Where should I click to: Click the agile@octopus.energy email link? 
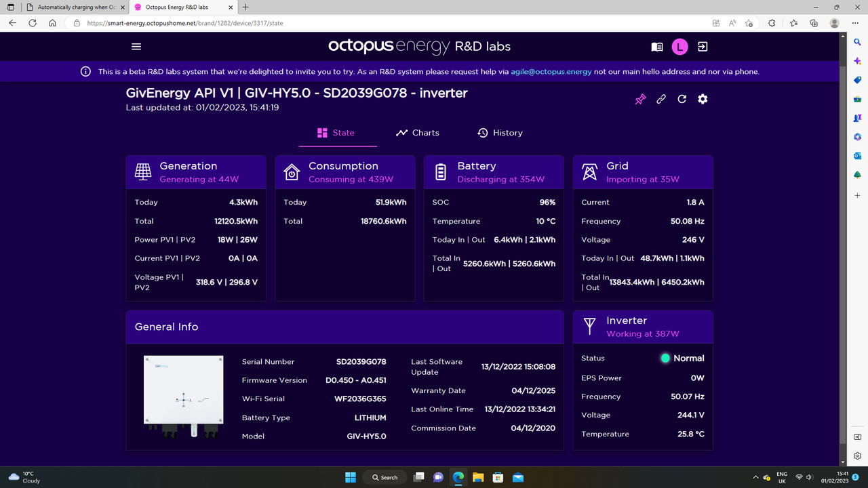point(551,71)
